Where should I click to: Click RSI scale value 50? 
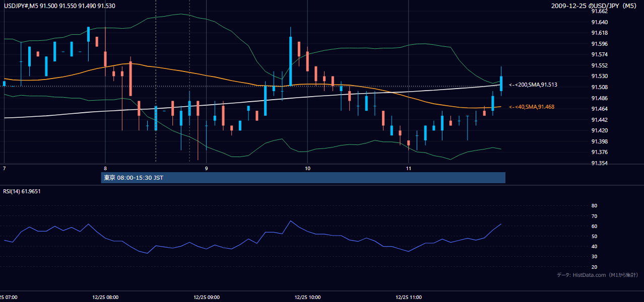pyautogui.click(x=594, y=236)
